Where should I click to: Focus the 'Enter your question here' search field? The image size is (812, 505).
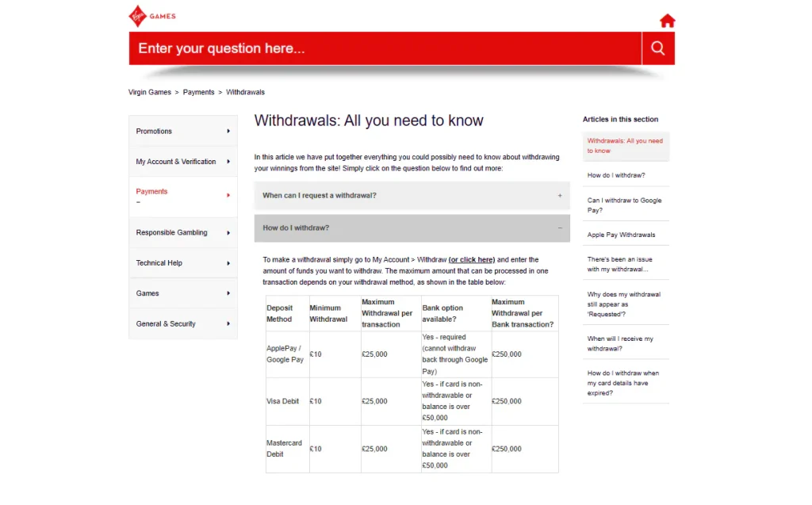pos(385,48)
